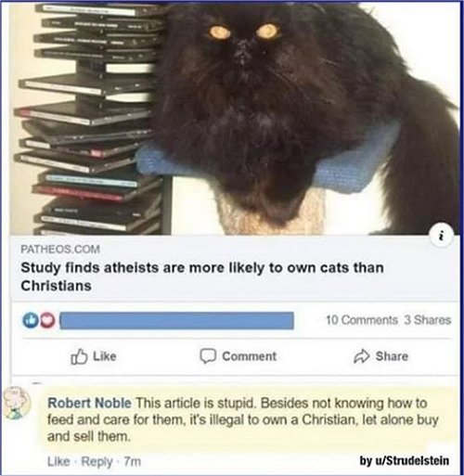Image resolution: width=464 pixels, height=476 pixels.
Task: Click the Share button label
Action: point(392,356)
